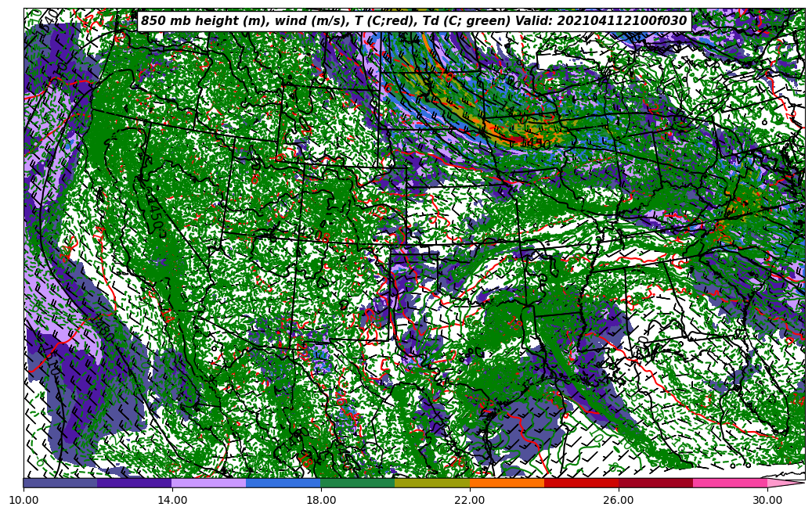Click the 10.00 colorbar tick label

[23, 501]
